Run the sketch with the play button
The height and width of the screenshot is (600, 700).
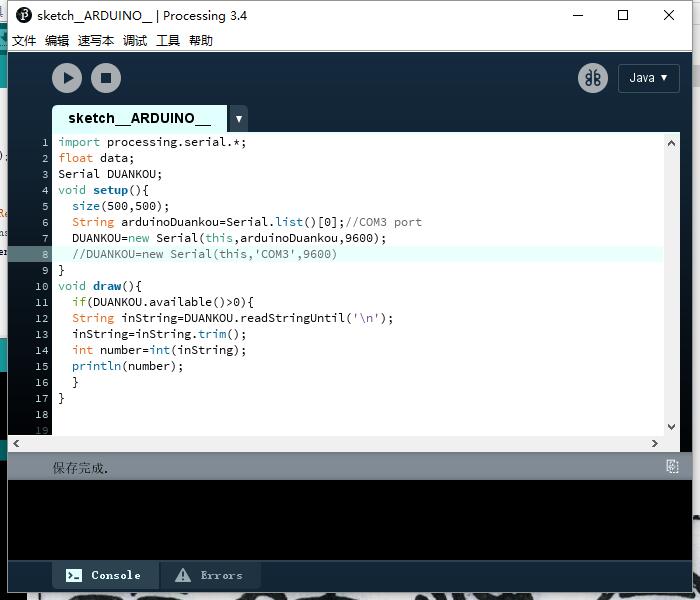point(67,78)
